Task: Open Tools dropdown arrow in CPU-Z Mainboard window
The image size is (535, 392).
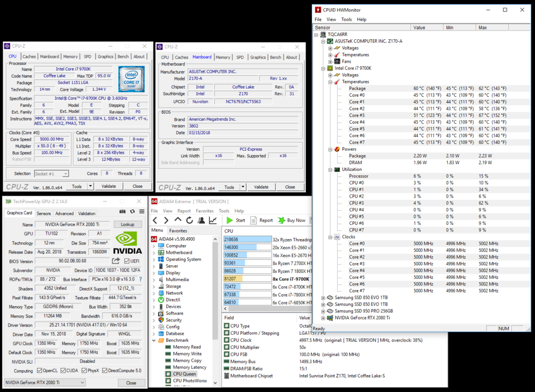Action: coord(243,187)
